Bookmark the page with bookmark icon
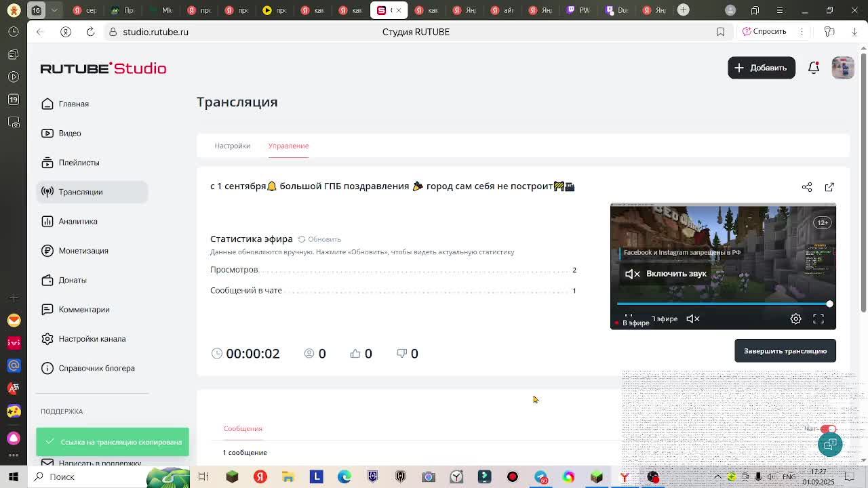Viewport: 868px width, 488px height. [720, 32]
